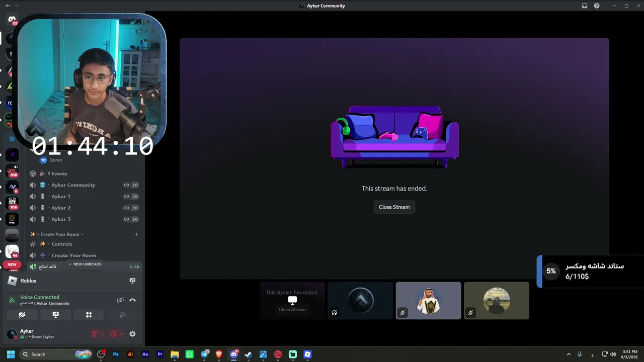Screen dimensions: 644x362
Task: Open the activities launcher button
Action: (89, 315)
